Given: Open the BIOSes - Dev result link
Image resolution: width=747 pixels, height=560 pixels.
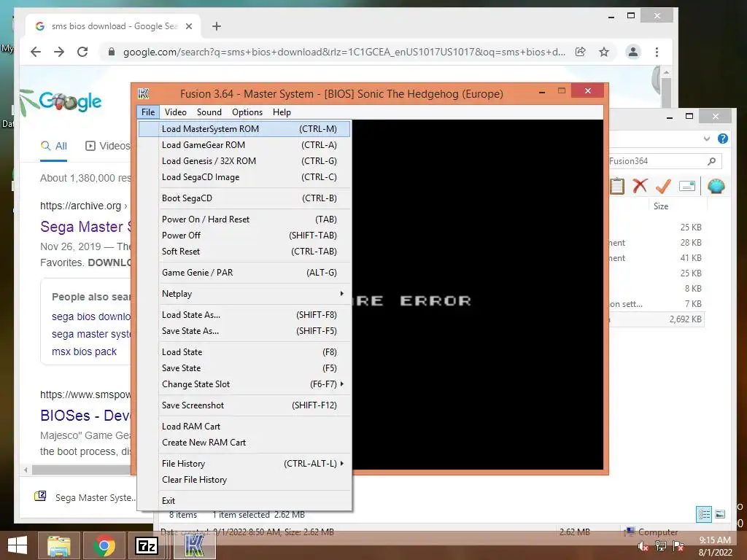Looking at the screenshot, I should [x=86, y=415].
